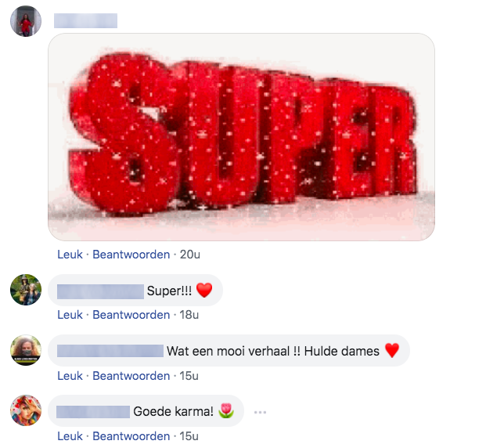Viewport: 486px width, 448px height.
Task: Click the red heart emoji after 'Super!!!'
Action: (204, 291)
